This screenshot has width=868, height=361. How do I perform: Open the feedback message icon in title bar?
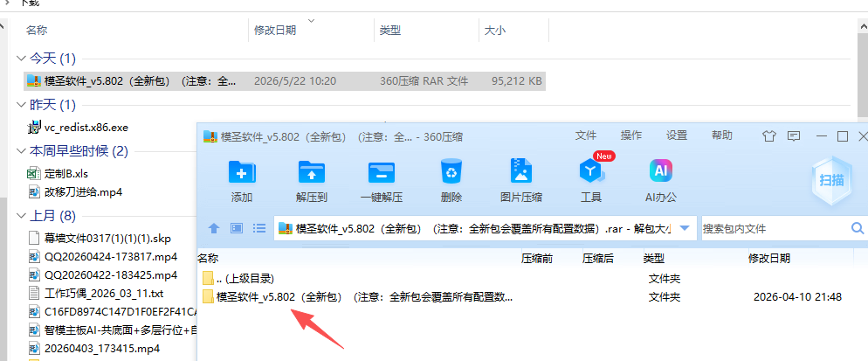point(794,135)
